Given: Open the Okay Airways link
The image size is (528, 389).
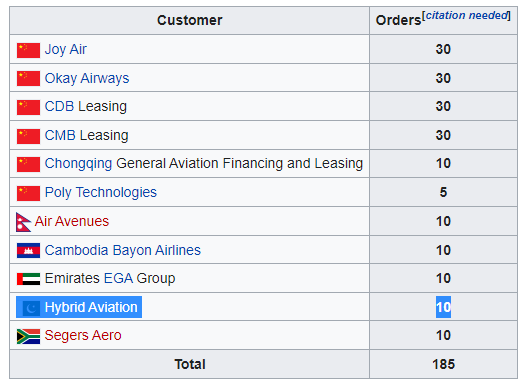Looking at the screenshot, I should pos(87,78).
